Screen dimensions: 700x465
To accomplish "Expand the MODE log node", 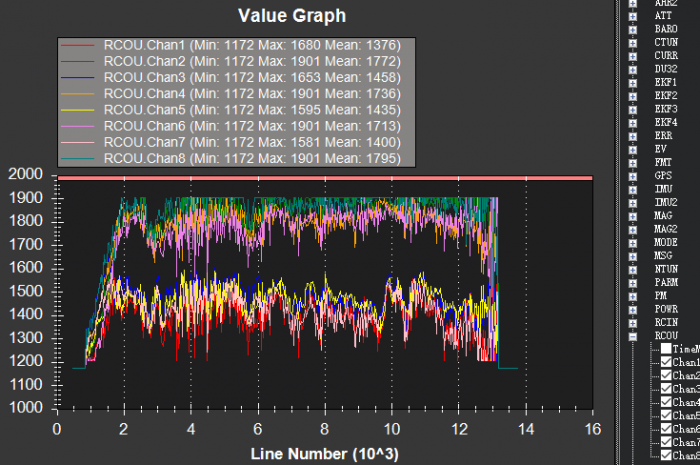I will point(633,242).
